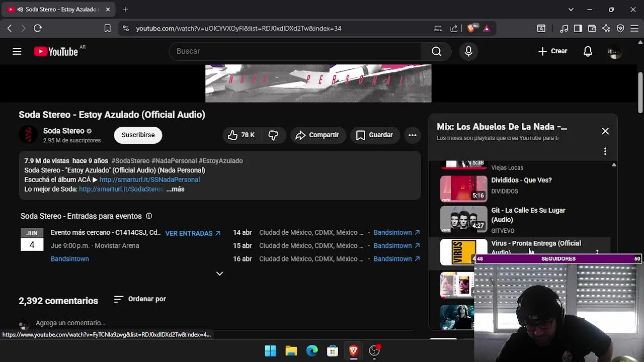Click the #NadaPersonal hashtag

click(174, 161)
